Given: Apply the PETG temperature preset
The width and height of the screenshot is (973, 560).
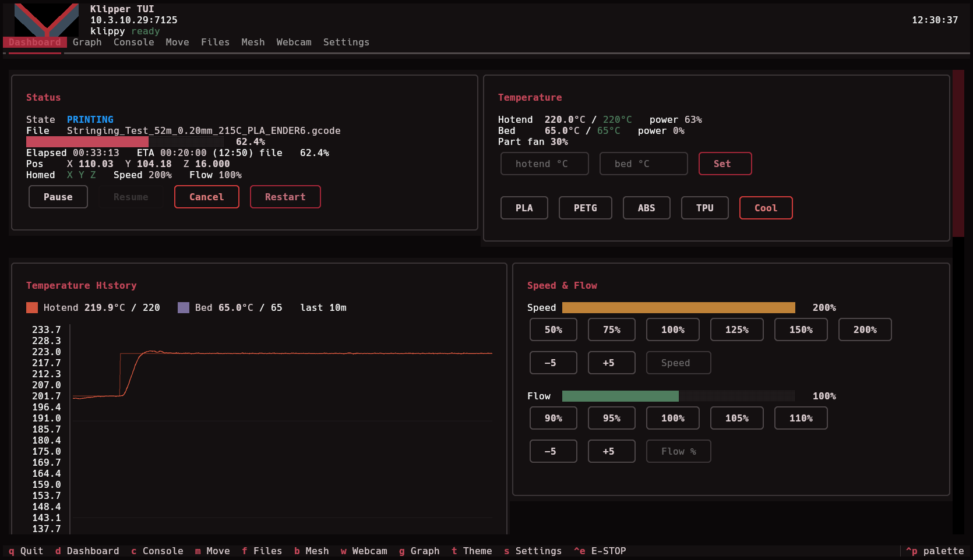Looking at the screenshot, I should click(x=586, y=208).
